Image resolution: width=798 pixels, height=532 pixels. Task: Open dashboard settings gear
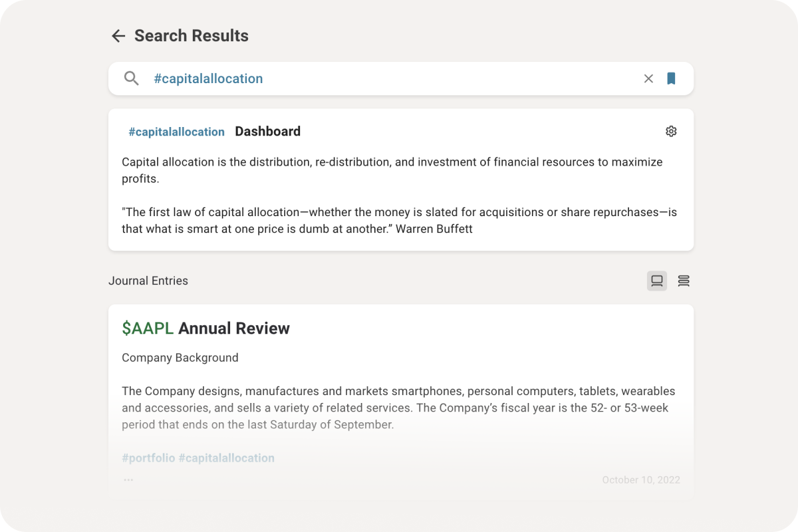[671, 131]
